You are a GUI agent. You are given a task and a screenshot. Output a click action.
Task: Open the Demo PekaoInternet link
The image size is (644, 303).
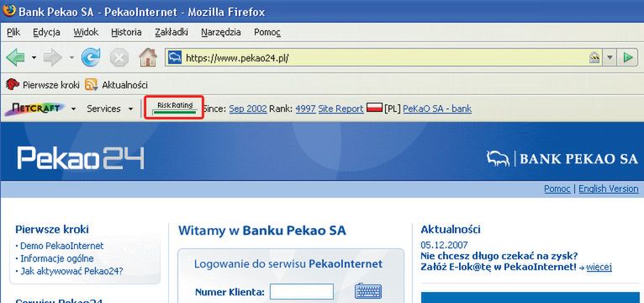pyautogui.click(x=61, y=246)
